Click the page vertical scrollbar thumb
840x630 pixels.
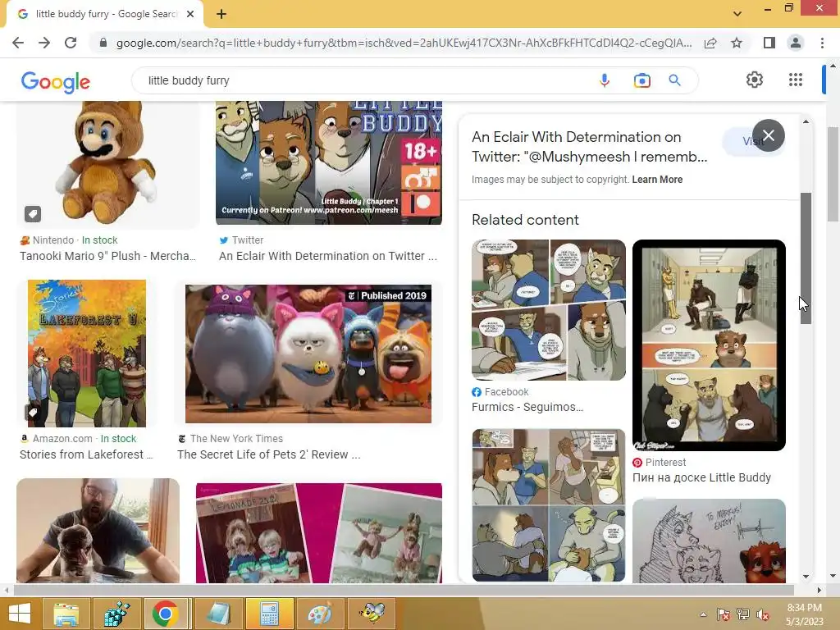tap(833, 174)
